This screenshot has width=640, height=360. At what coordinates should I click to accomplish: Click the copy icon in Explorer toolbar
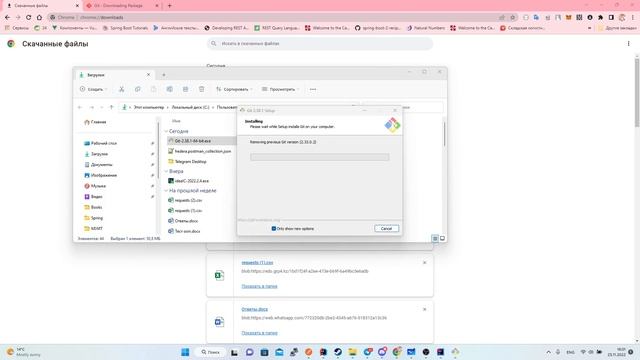point(138,89)
